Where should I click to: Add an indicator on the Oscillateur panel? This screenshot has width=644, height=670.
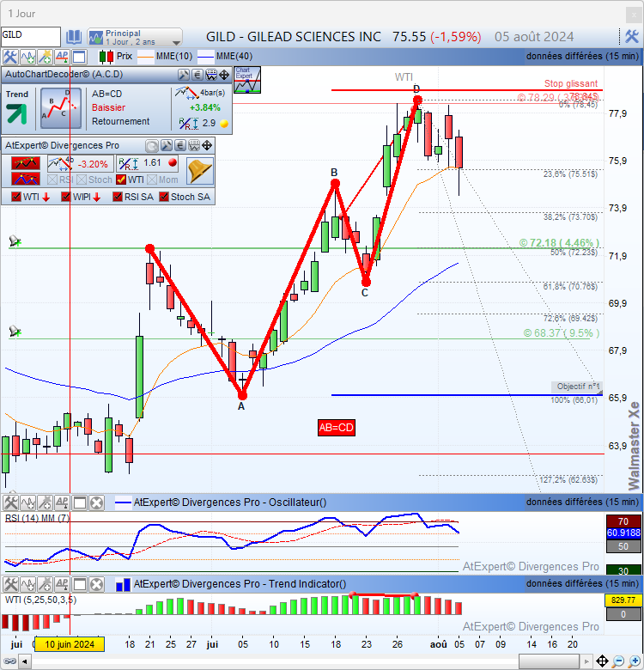tap(27, 502)
